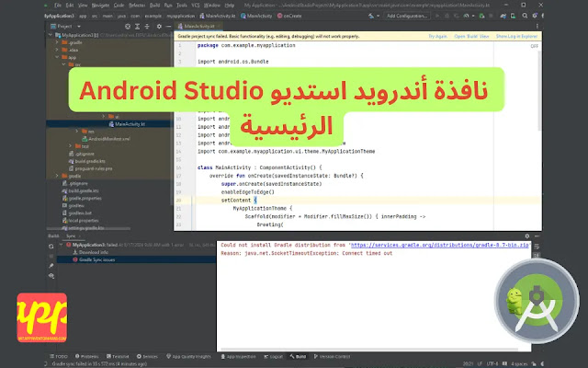Expand the .idea folder

57,50
